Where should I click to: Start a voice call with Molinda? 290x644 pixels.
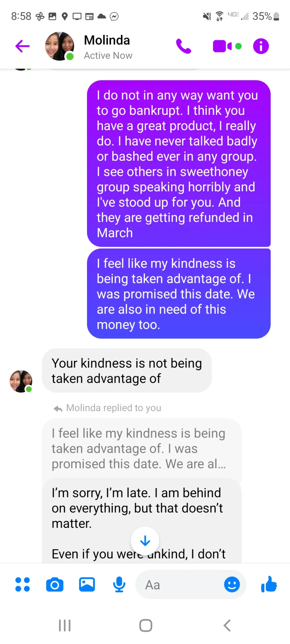pos(184,46)
